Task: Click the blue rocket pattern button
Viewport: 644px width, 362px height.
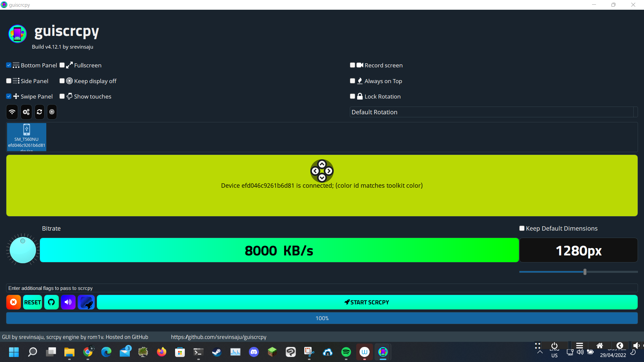Action: click(86, 302)
